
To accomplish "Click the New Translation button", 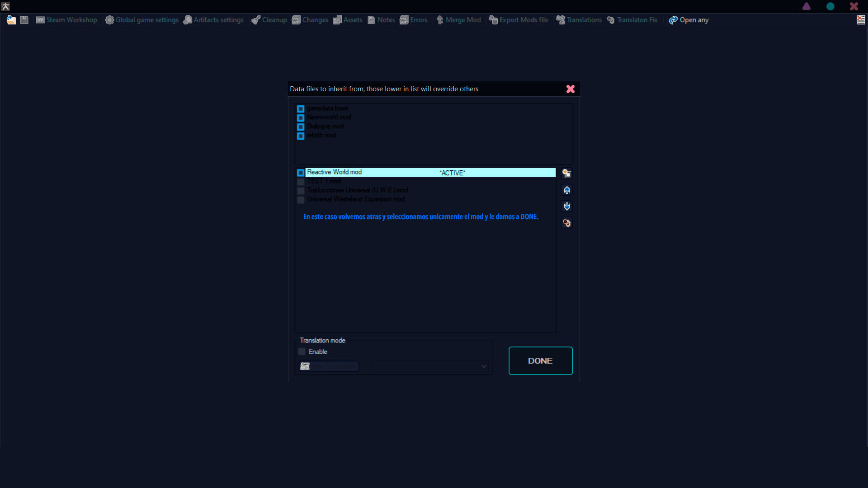I will (329, 366).
